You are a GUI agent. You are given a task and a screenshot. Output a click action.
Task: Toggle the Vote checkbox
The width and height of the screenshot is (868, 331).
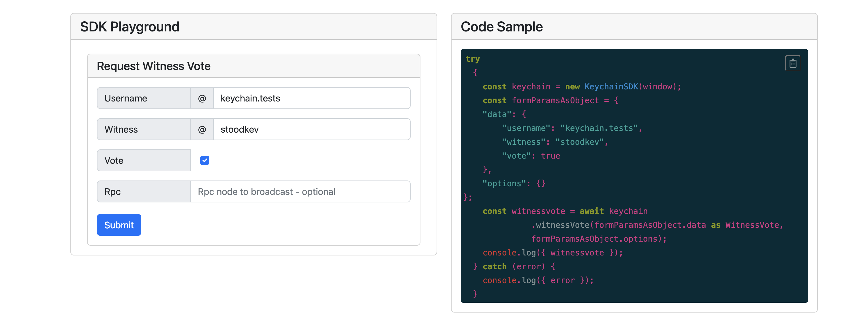pos(204,160)
